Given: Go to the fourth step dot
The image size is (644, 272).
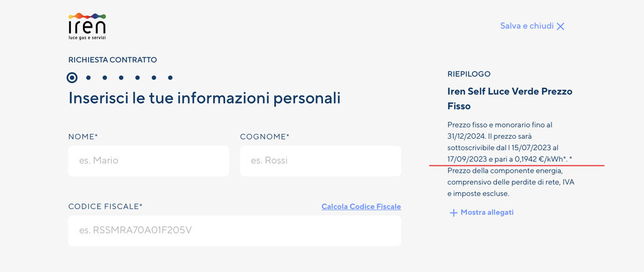Looking at the screenshot, I should click(121, 78).
